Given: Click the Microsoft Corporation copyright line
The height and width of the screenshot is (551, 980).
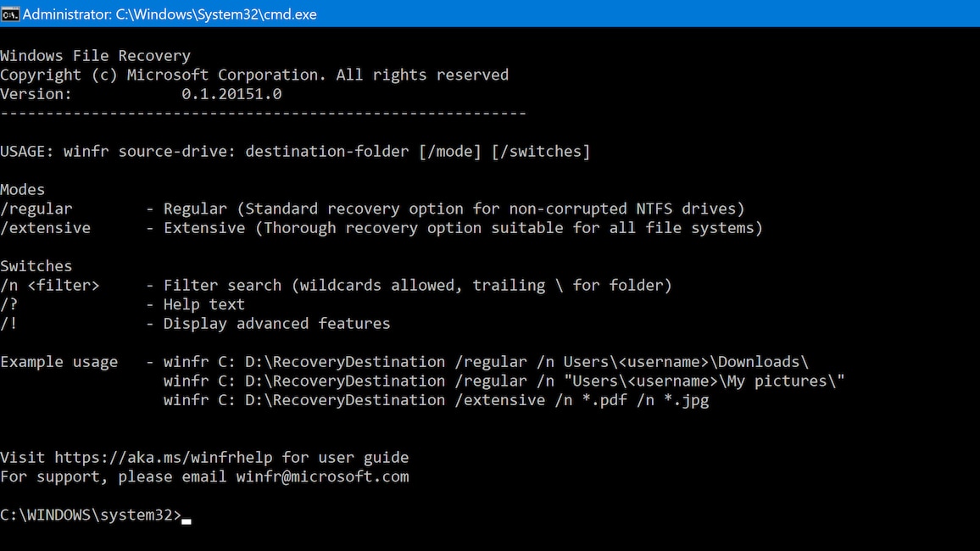Looking at the screenshot, I should [254, 75].
